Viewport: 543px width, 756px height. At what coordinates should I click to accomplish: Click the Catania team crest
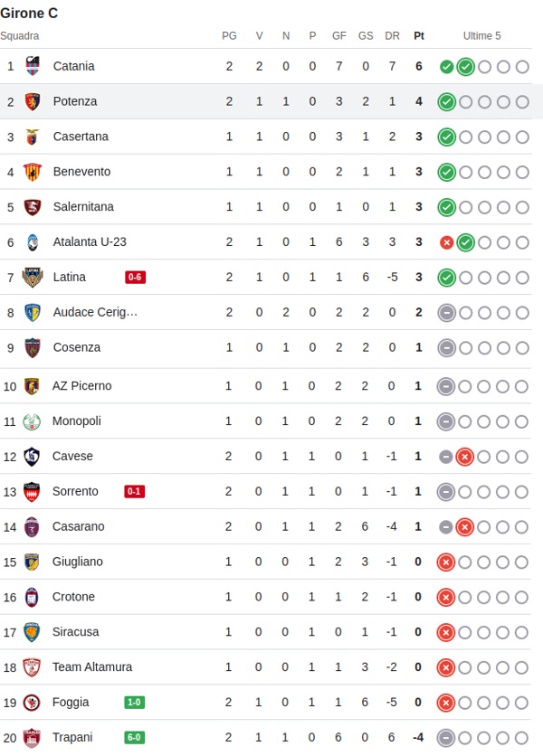tap(32, 66)
